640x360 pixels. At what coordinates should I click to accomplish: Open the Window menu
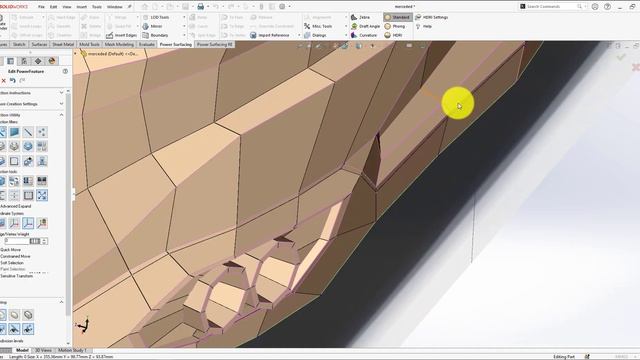[114, 7]
